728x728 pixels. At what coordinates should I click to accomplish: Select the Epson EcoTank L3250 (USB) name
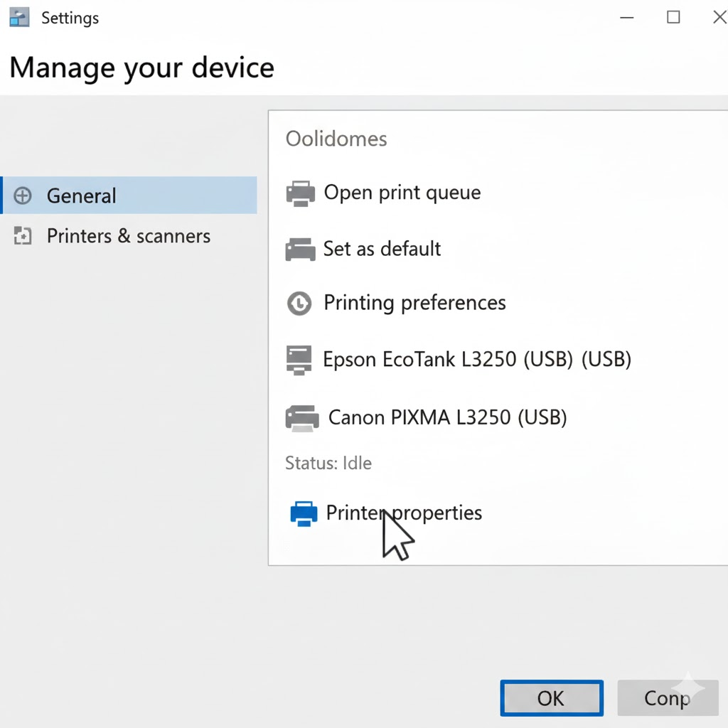(x=476, y=360)
